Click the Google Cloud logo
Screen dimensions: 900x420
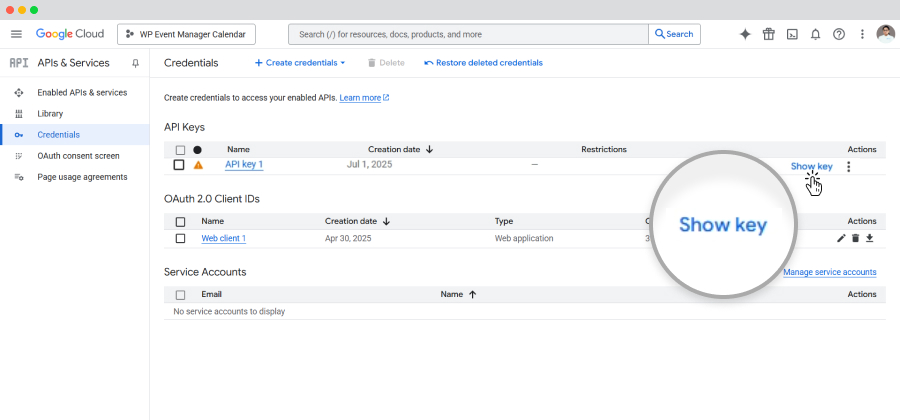tap(69, 34)
